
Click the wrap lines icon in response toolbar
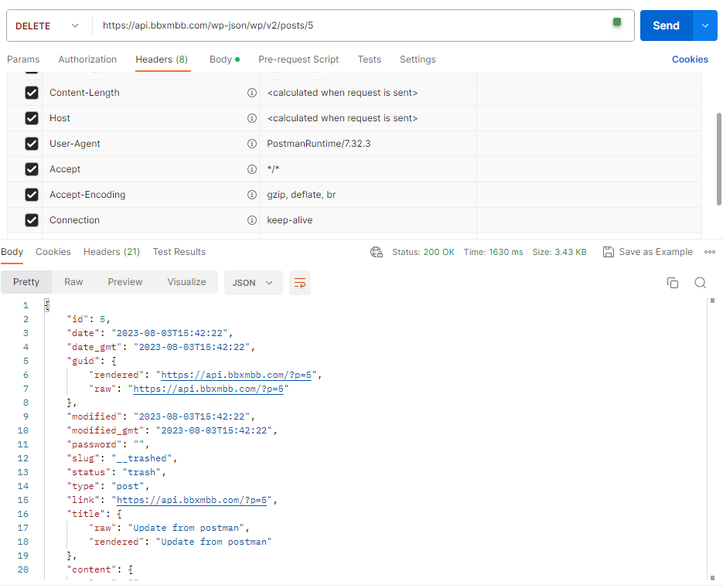point(300,283)
